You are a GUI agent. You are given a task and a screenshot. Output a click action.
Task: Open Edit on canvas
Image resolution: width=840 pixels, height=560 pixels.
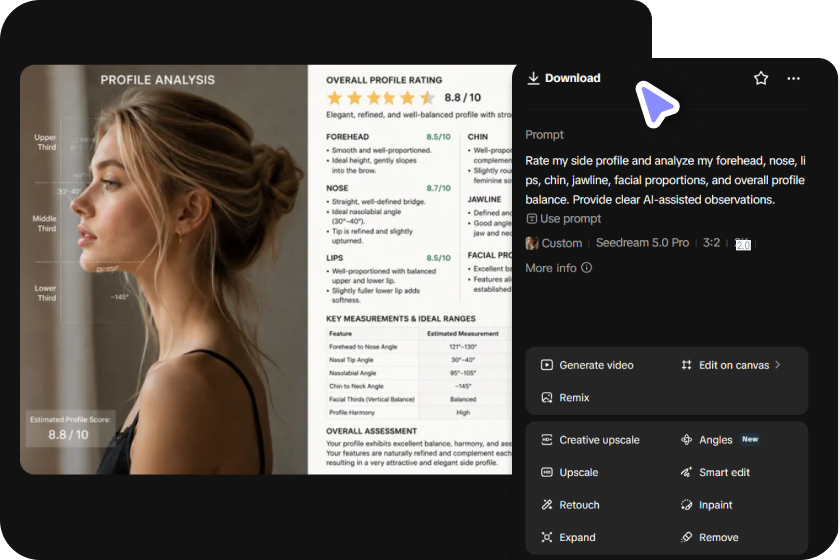pos(731,365)
